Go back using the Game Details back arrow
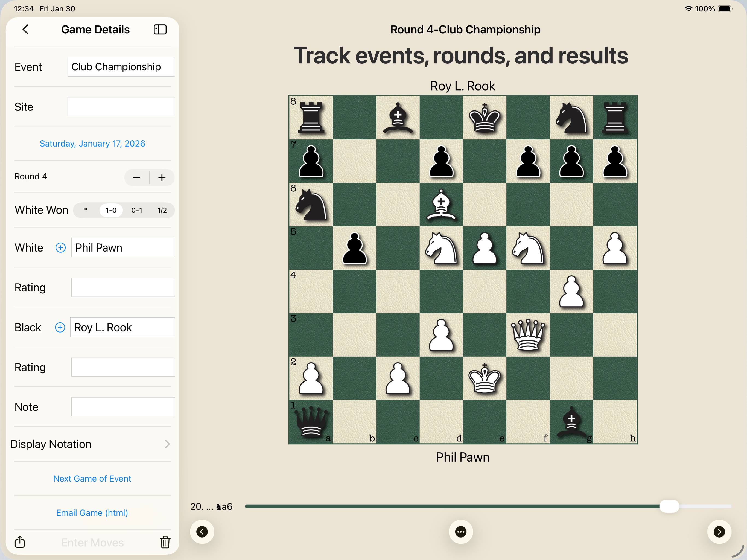The width and height of the screenshot is (747, 560). [x=25, y=29]
